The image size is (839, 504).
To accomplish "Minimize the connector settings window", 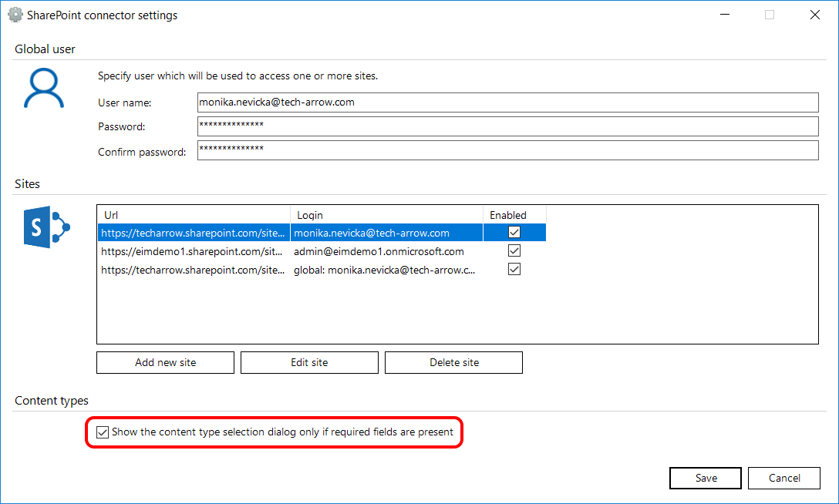I will click(x=724, y=15).
